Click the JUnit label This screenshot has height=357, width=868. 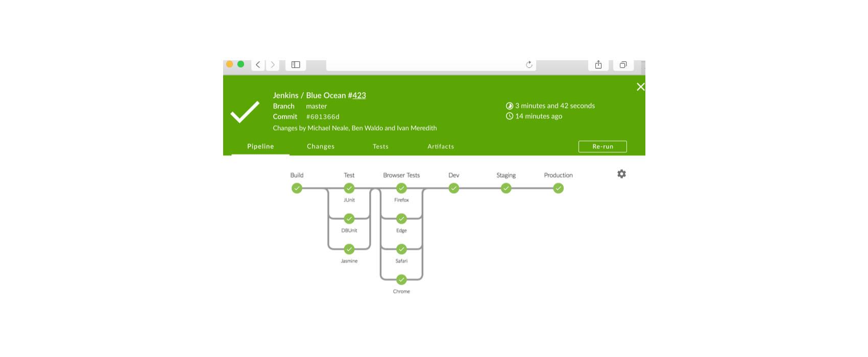click(x=349, y=200)
